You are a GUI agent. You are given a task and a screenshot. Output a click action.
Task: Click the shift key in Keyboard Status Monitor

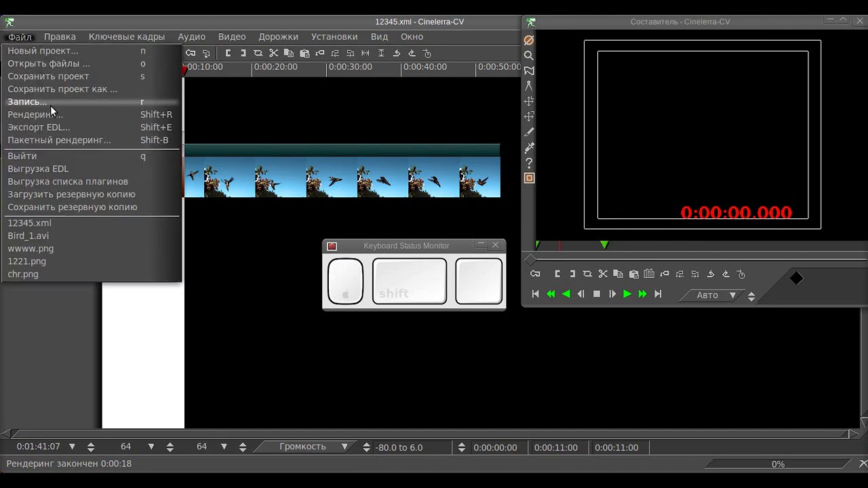point(410,281)
